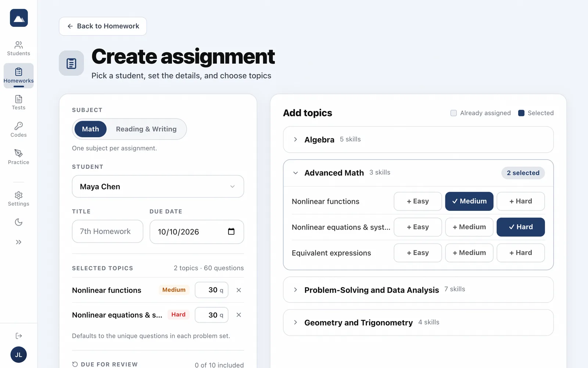
Task: Go to Homeworks in sidebar
Action: [18, 75]
